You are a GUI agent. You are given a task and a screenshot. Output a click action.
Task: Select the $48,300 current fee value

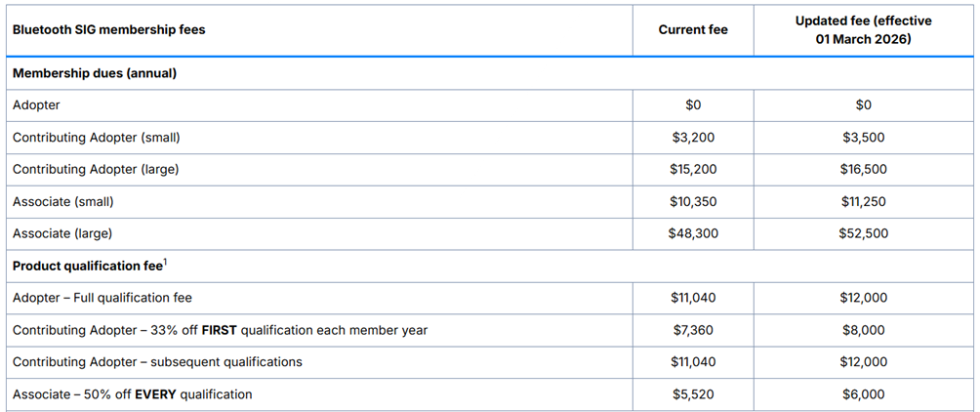click(693, 234)
